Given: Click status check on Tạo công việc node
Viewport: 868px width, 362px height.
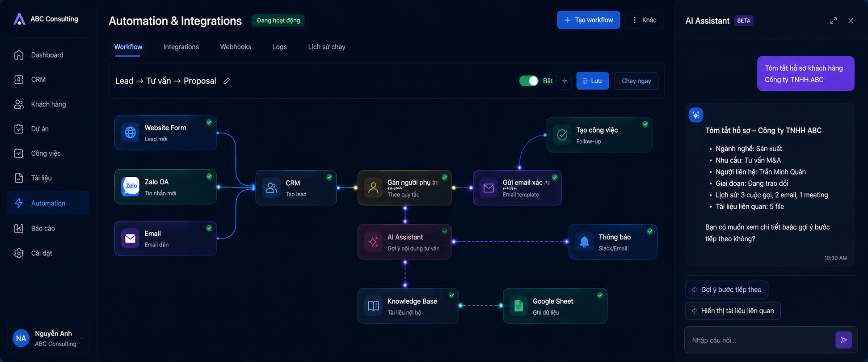Looking at the screenshot, I should (645, 124).
